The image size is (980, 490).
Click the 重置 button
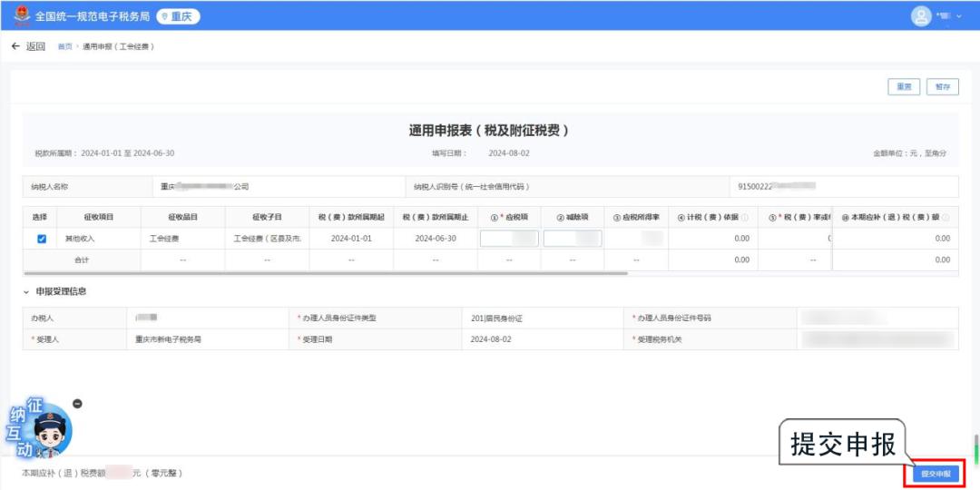(904, 87)
